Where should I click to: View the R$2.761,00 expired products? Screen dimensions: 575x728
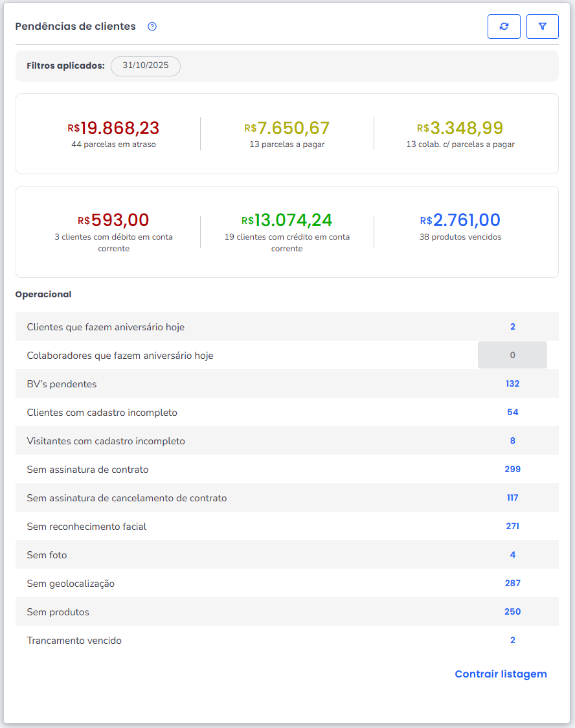pos(460,220)
